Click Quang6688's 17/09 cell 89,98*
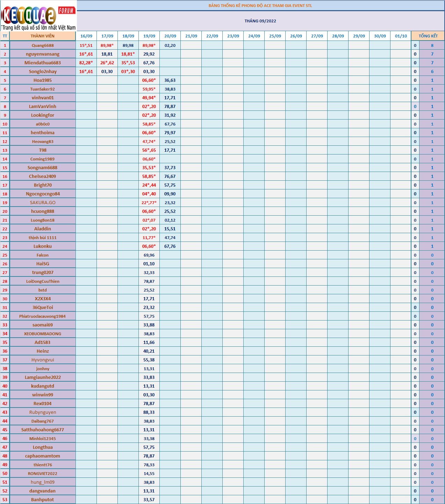The height and width of the screenshot is (504, 445). (107, 45)
